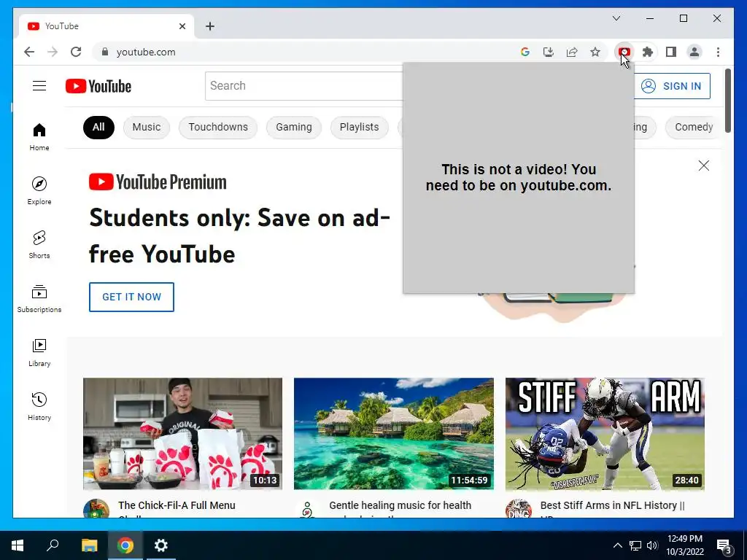Select the Touchdowns filter chip
Viewport: 747px width, 560px height.
point(218,127)
